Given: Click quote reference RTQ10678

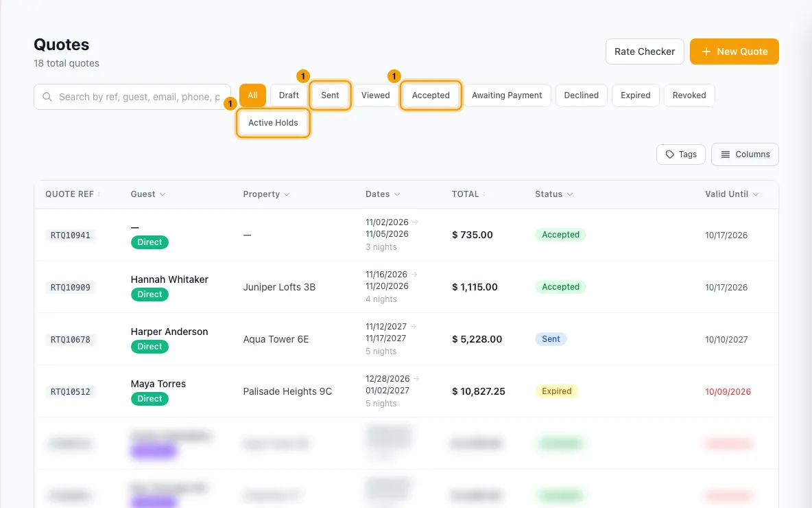Looking at the screenshot, I should pyautogui.click(x=71, y=340).
